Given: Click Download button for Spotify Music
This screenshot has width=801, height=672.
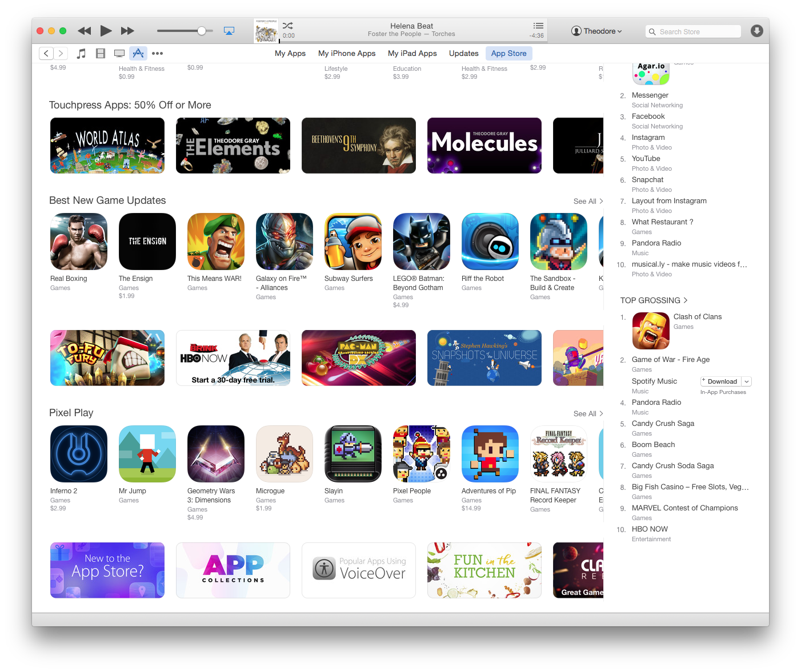Looking at the screenshot, I should (x=720, y=381).
